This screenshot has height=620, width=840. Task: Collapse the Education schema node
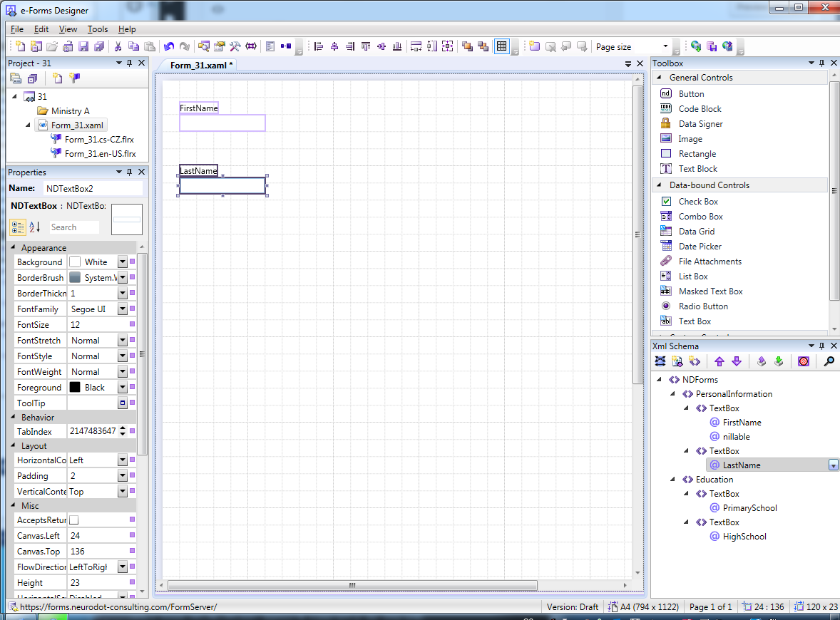pos(673,479)
